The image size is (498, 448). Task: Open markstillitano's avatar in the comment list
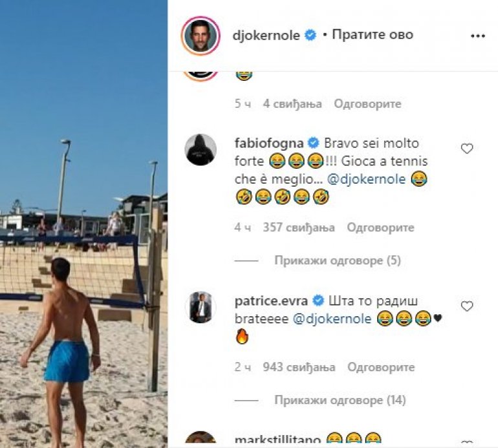point(200,439)
